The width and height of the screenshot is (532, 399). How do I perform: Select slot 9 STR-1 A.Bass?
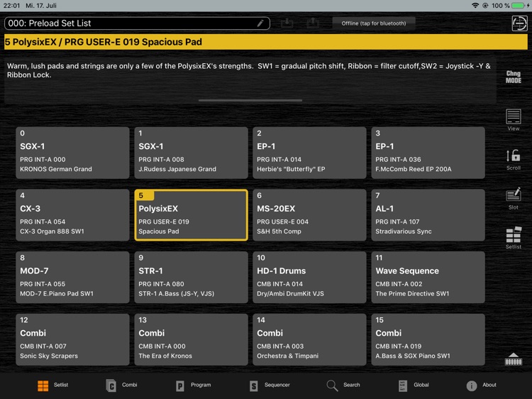[x=191, y=277]
